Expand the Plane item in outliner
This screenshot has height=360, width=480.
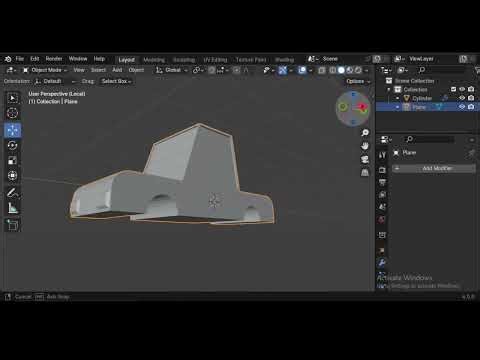tap(397, 107)
